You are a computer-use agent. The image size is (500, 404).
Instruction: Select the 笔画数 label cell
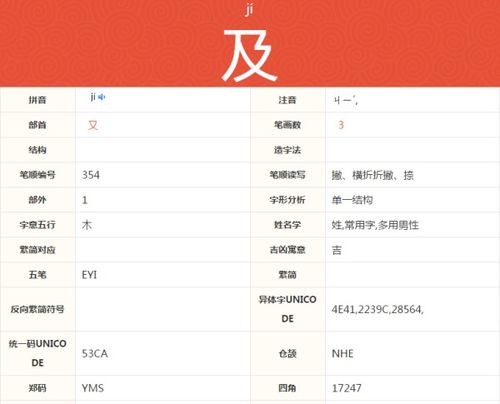tap(287, 125)
